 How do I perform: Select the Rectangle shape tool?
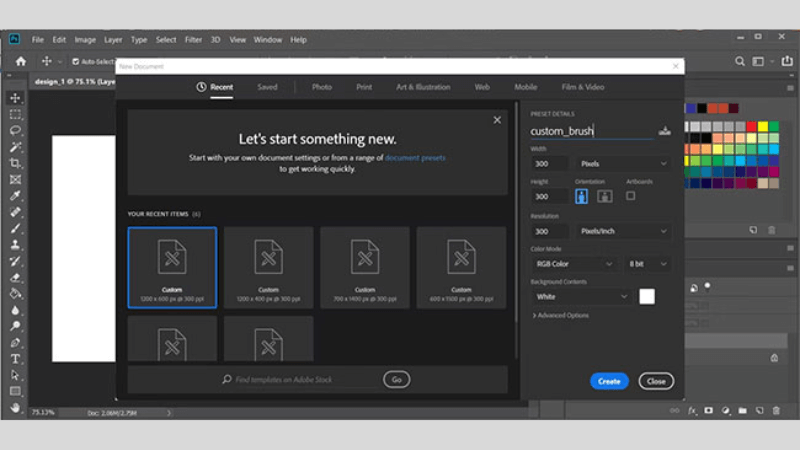coord(15,391)
